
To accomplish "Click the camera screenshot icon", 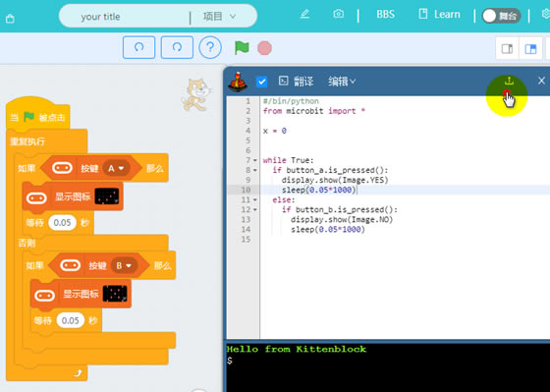I will coord(339,14).
